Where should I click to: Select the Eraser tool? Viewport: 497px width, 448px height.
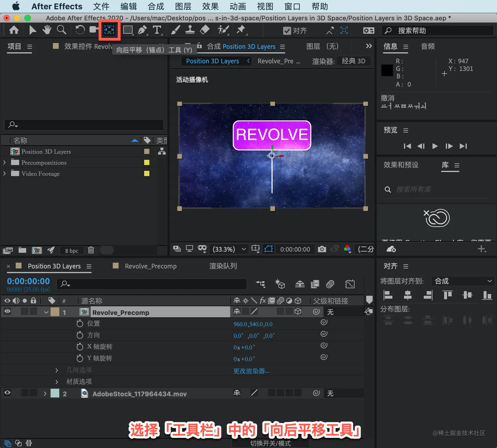(x=204, y=30)
